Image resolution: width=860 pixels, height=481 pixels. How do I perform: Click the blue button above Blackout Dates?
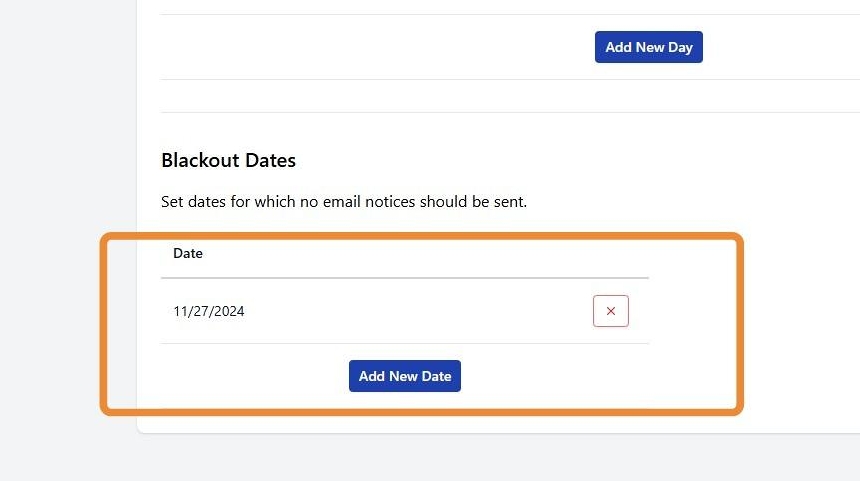tap(648, 47)
